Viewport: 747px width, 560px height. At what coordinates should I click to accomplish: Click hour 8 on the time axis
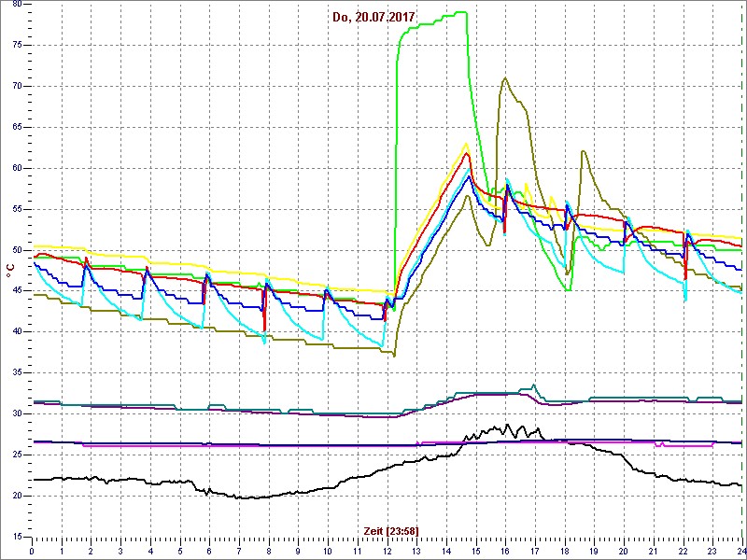coord(269,552)
